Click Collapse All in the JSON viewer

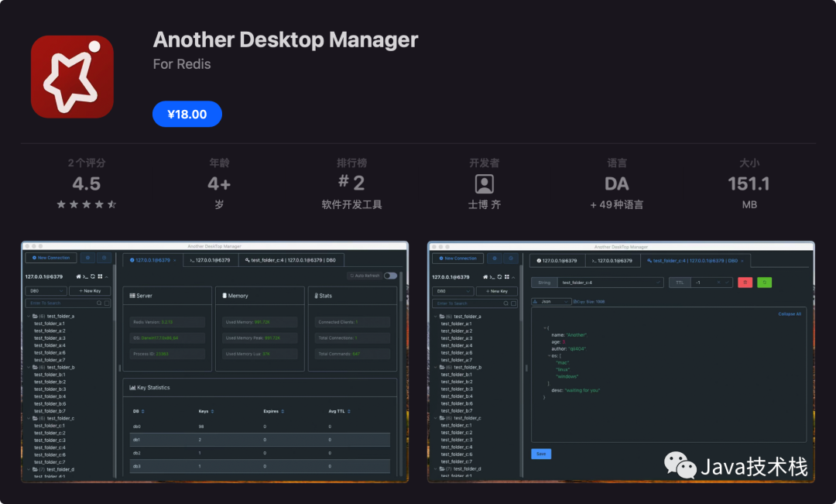click(790, 314)
